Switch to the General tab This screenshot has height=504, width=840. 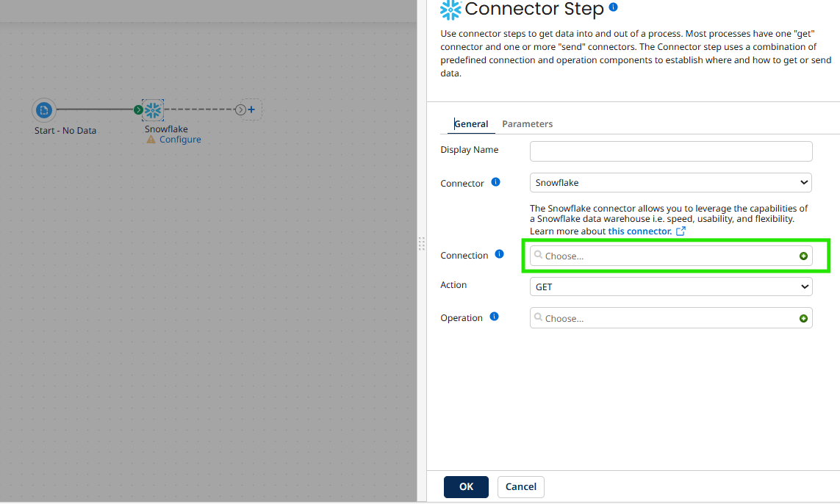coord(471,123)
